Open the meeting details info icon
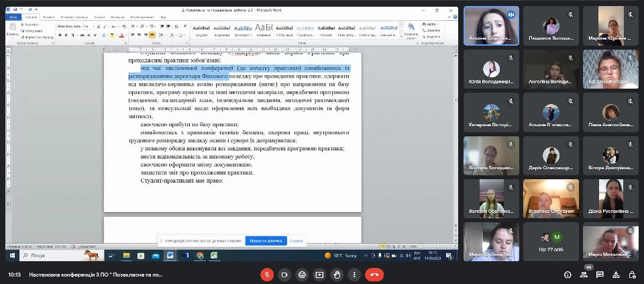This screenshot has width=644, height=284. pos(568,275)
